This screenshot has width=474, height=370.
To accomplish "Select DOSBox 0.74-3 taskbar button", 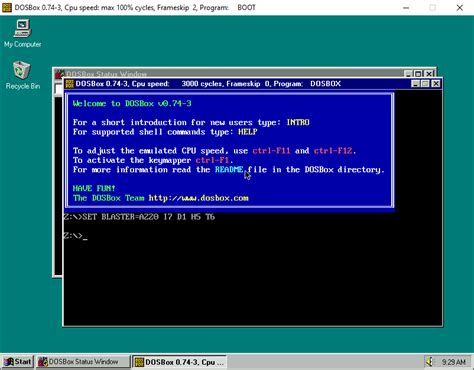I will click(x=180, y=362).
